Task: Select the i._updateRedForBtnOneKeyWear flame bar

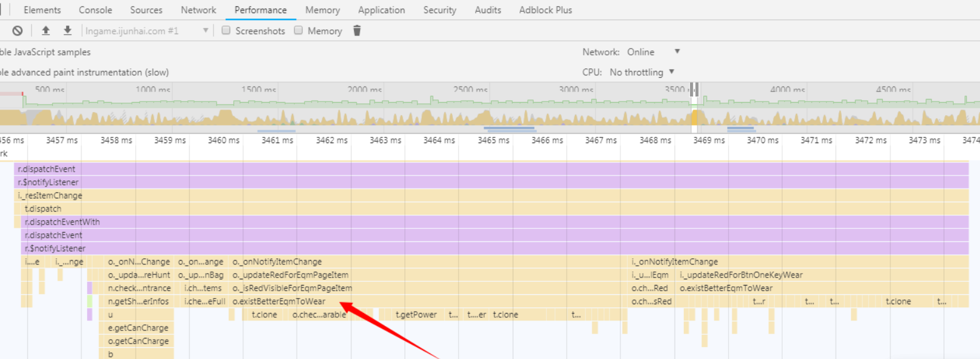Action: (x=823, y=275)
